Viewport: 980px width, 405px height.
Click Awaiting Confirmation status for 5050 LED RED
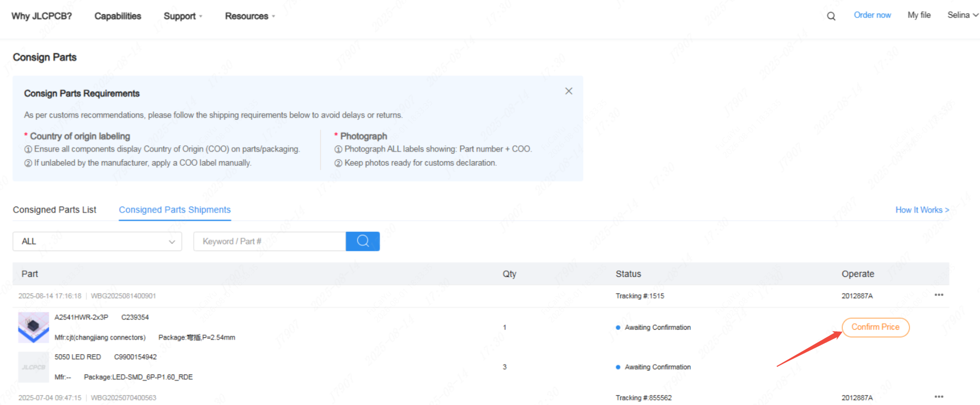tap(658, 367)
